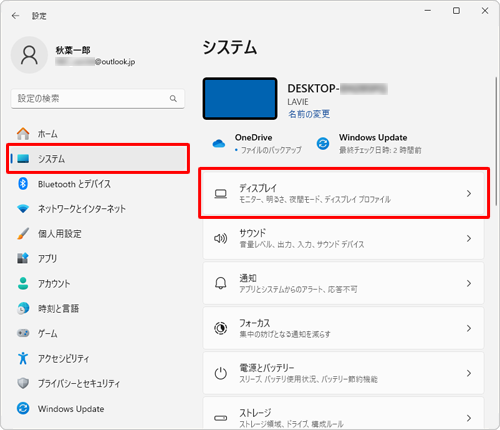Click the アプリ apps icon in sidebar

click(23, 258)
